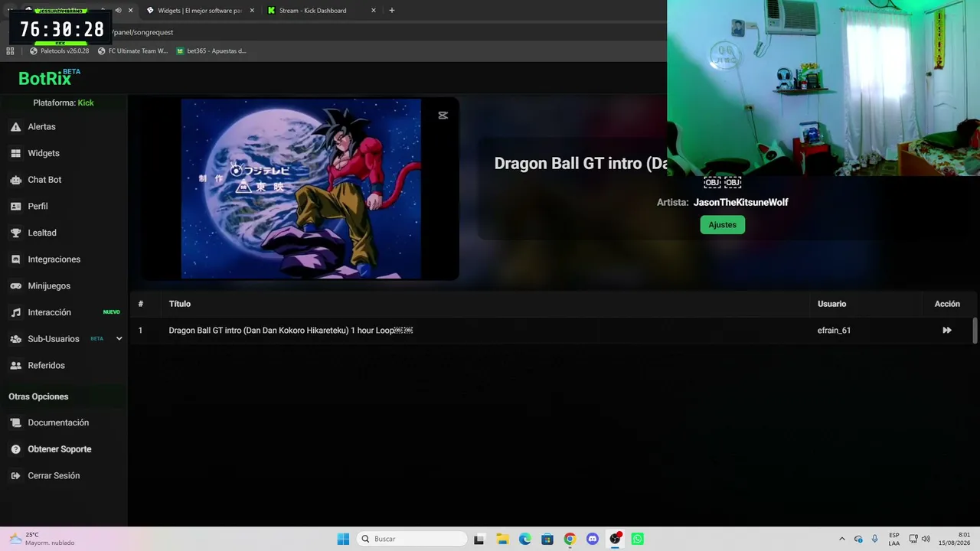The height and width of the screenshot is (551, 980).
Task: Open the Paletools v26.0.28 bookmark
Action: 60,51
